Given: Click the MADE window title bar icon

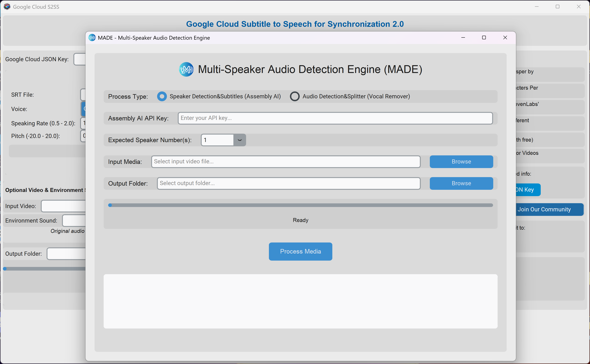Looking at the screenshot, I should 92,38.
